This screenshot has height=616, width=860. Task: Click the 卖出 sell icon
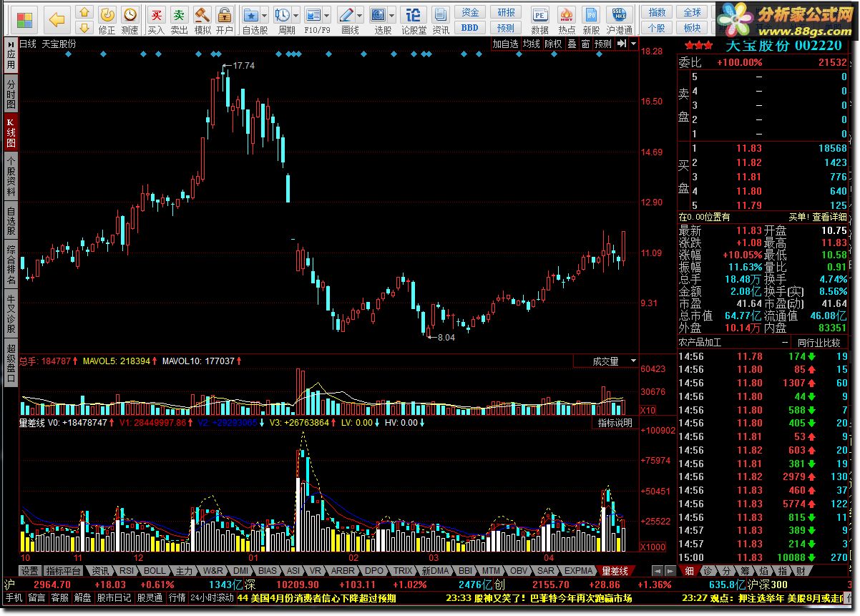click(x=179, y=21)
